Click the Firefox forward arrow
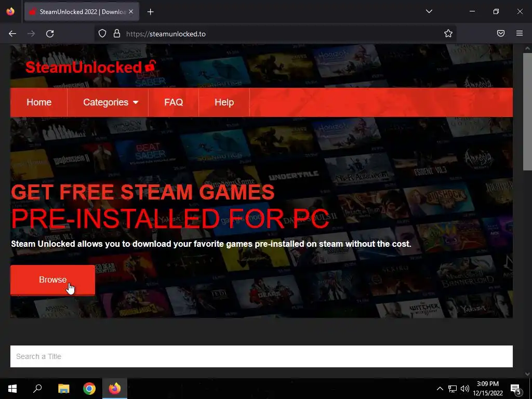Viewport: 532px width, 399px height. point(31,34)
